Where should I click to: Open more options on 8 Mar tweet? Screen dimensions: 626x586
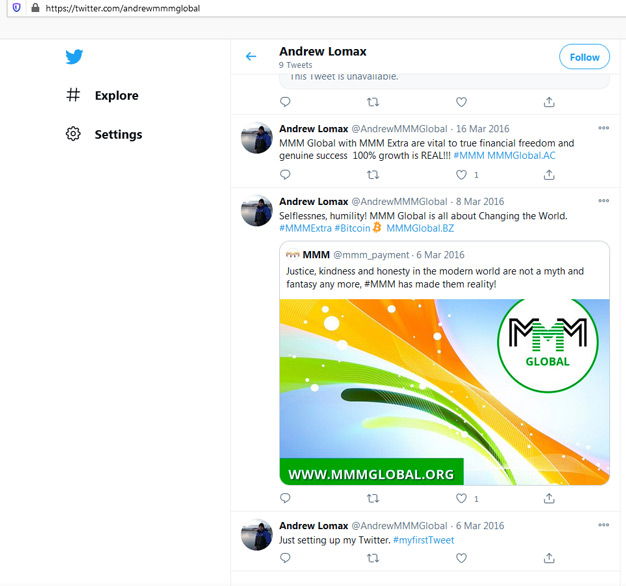tap(603, 202)
